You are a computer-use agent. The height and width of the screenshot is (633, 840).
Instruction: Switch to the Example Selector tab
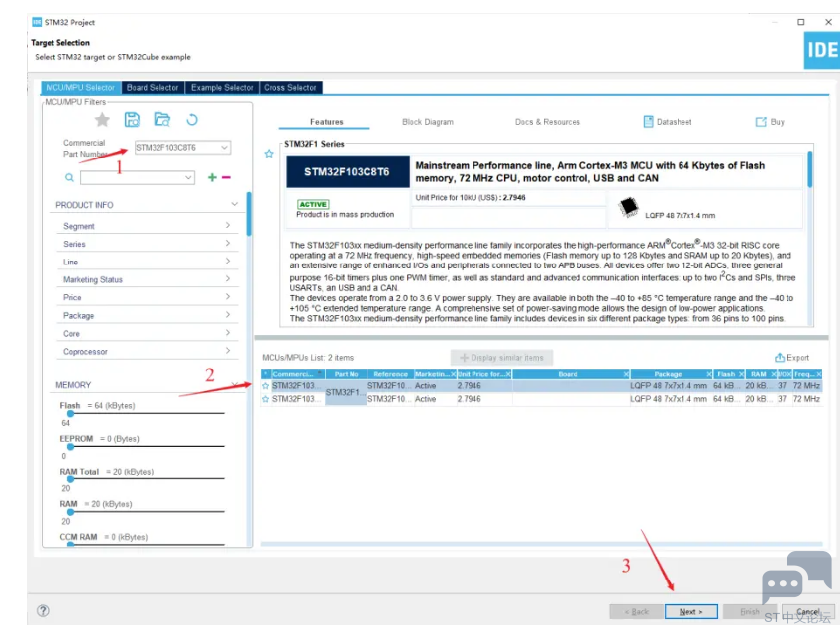point(222,87)
